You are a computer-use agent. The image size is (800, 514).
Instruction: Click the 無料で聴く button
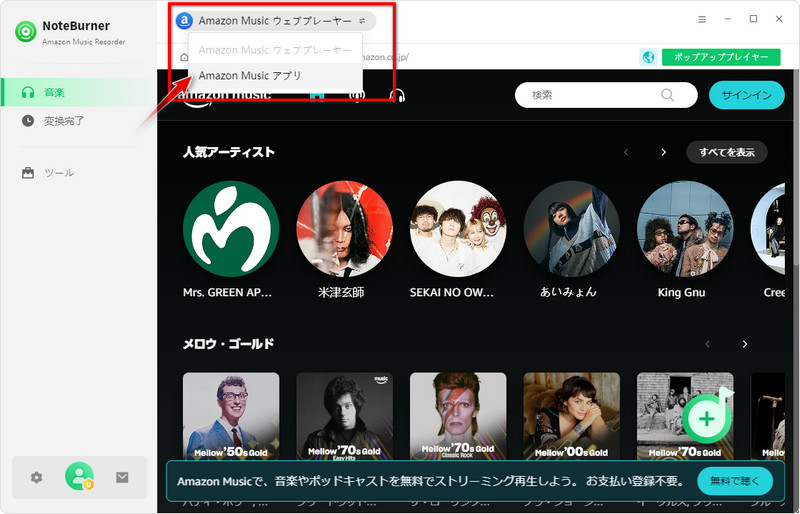tap(735, 481)
